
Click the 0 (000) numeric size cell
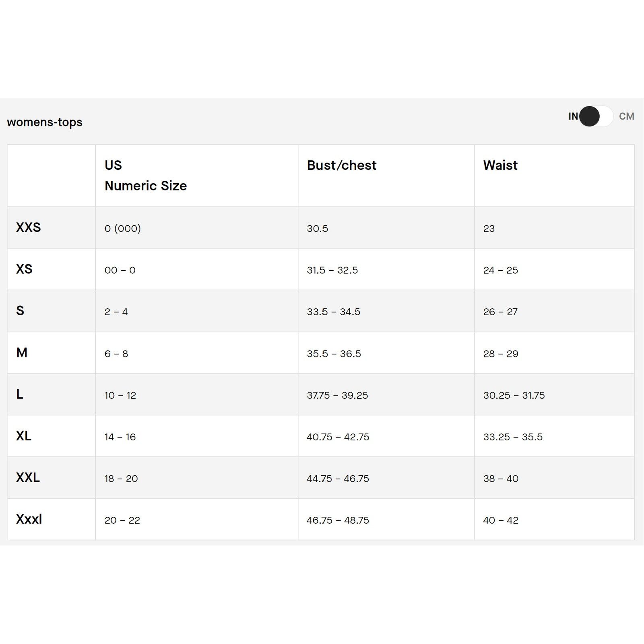tap(123, 228)
